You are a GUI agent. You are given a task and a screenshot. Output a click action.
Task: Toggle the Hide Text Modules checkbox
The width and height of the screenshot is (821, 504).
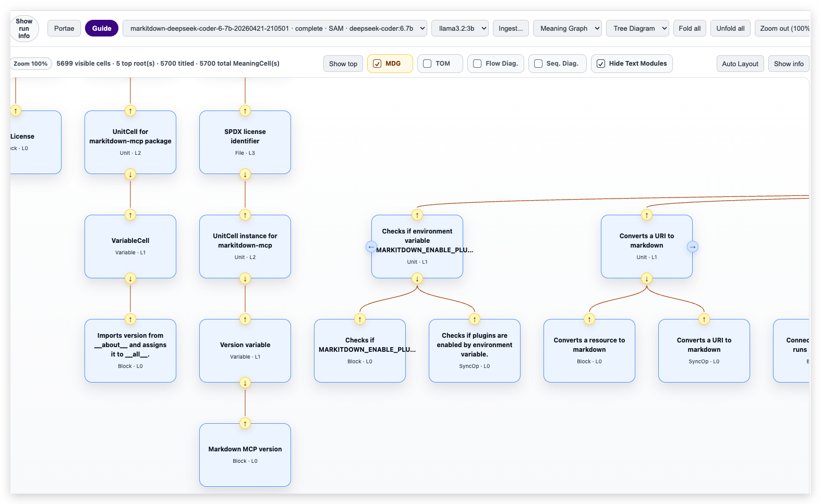[601, 64]
